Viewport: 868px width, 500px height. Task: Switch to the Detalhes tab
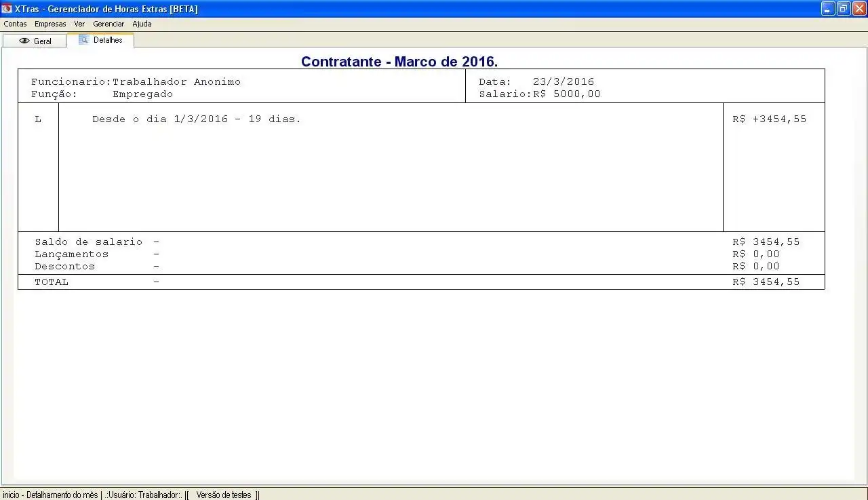click(x=100, y=40)
